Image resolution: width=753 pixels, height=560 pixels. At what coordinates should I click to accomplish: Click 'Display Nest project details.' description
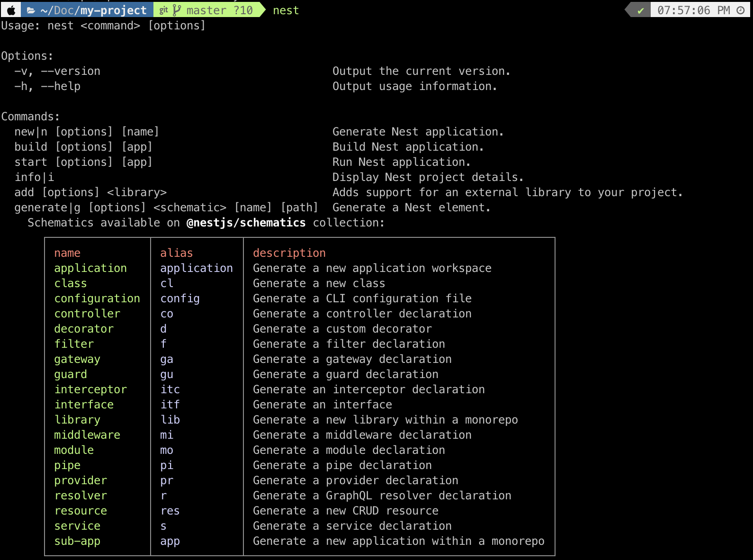tap(428, 177)
